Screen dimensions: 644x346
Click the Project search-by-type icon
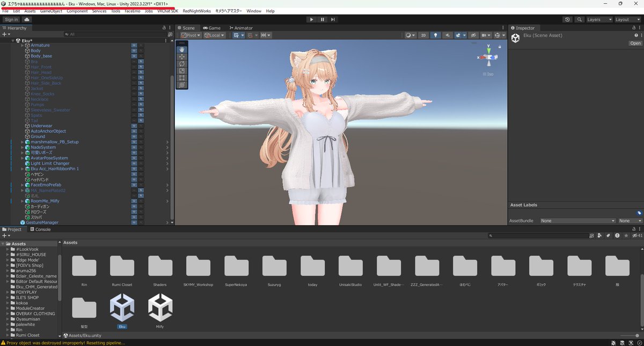point(599,235)
